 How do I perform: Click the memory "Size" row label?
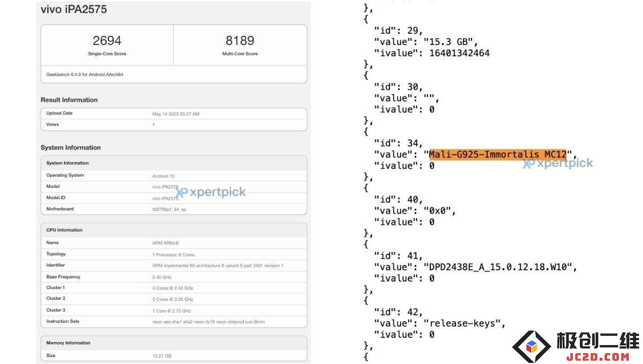tap(51, 356)
